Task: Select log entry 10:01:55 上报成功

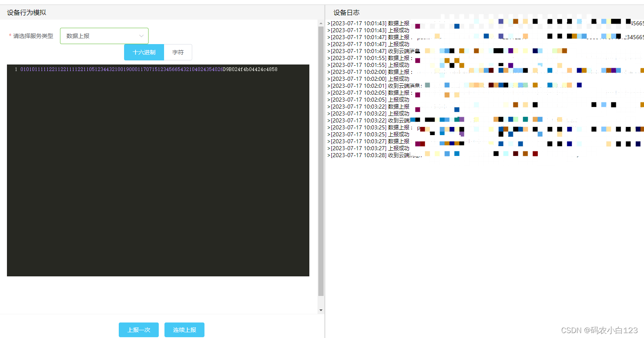Action: point(369,65)
